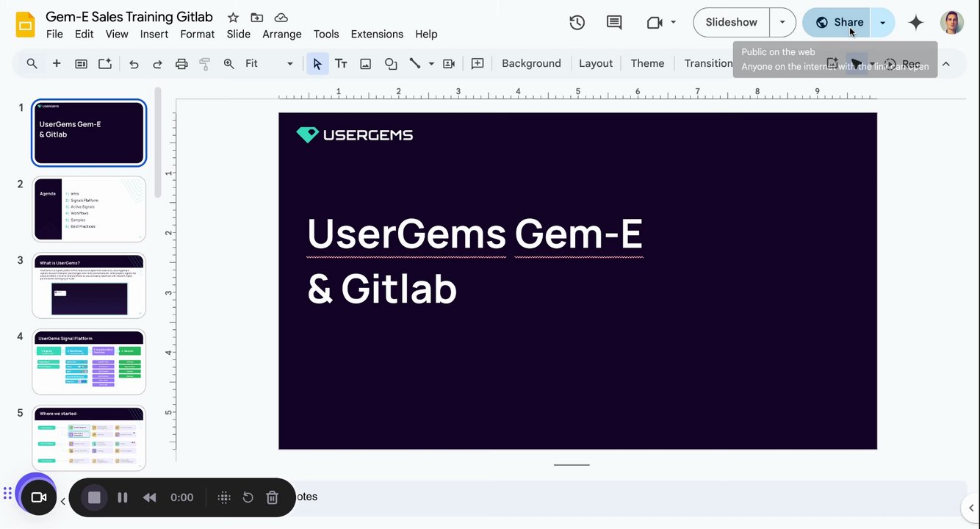
Task: Expand the Line type dropdown arrow
Action: [431, 64]
